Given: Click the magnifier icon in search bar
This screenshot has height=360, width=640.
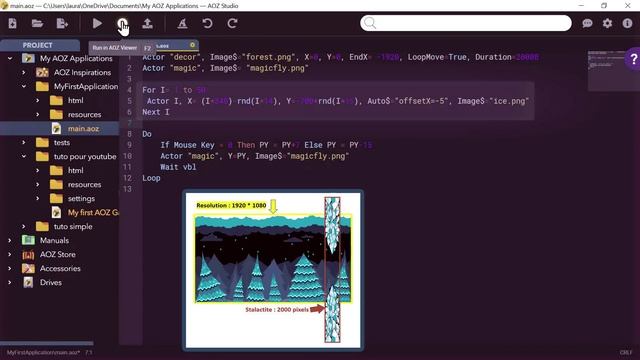Looking at the screenshot, I should point(370,23).
